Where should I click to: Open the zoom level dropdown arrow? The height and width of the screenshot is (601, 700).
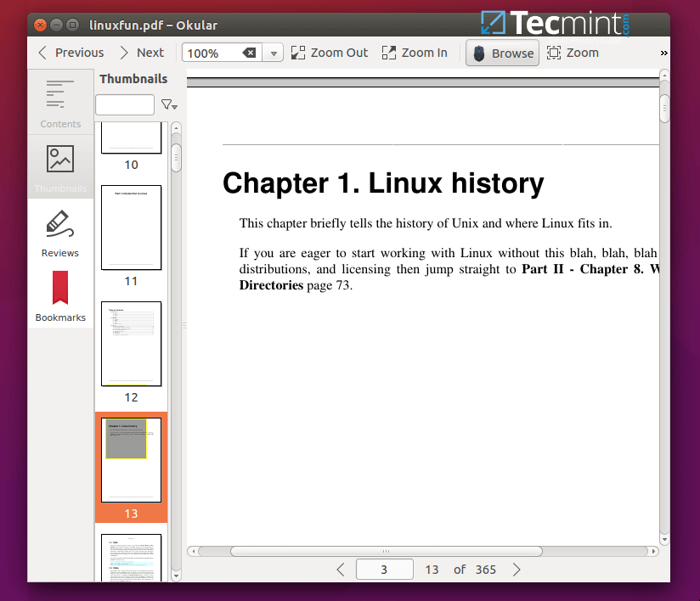point(273,53)
